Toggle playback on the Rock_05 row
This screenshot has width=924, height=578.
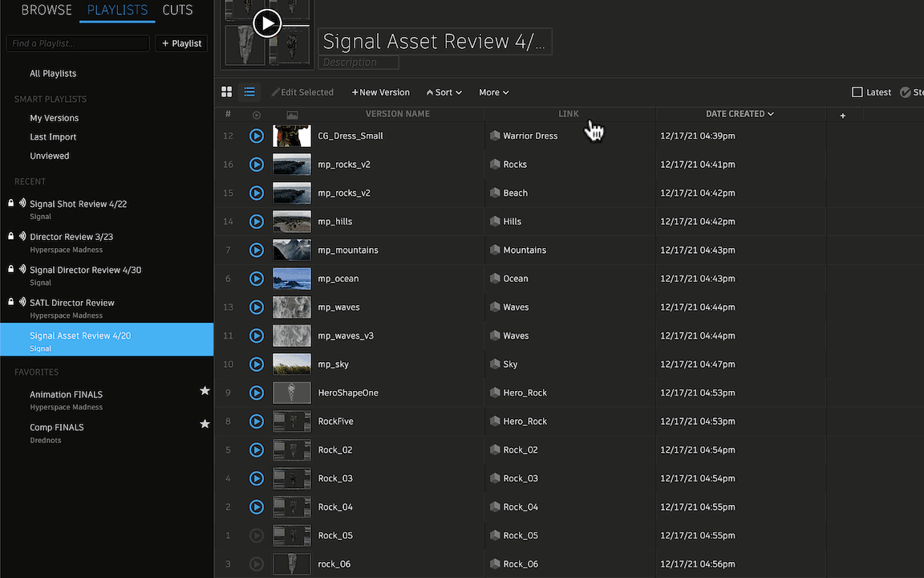pos(256,535)
